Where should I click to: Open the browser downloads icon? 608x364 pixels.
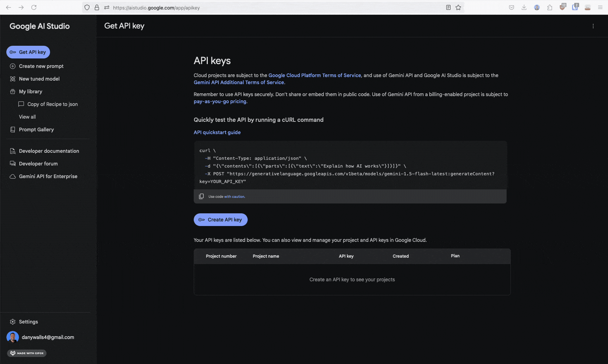pyautogui.click(x=524, y=7)
